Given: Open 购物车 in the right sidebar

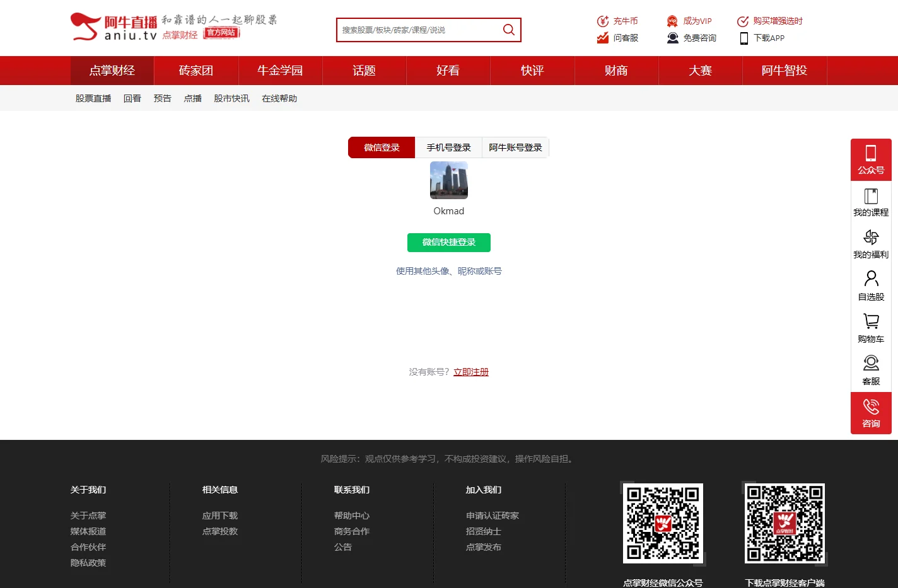Looking at the screenshot, I should click(x=871, y=329).
